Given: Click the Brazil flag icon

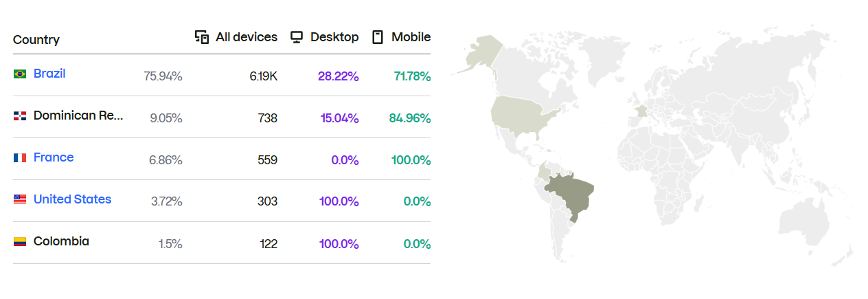Looking at the screenshot, I should [20, 74].
